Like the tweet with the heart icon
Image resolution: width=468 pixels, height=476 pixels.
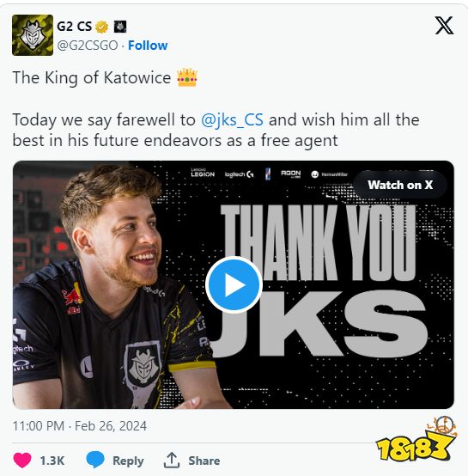tap(22, 460)
